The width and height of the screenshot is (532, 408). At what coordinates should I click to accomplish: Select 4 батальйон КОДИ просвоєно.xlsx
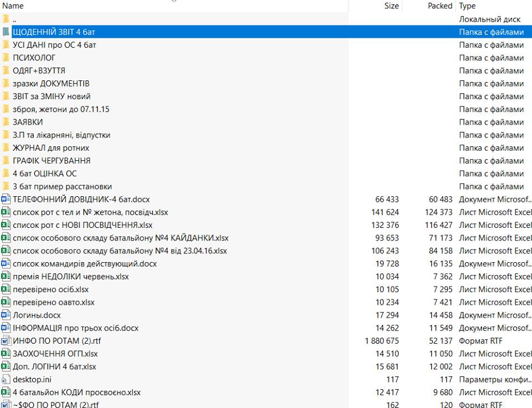click(76, 392)
